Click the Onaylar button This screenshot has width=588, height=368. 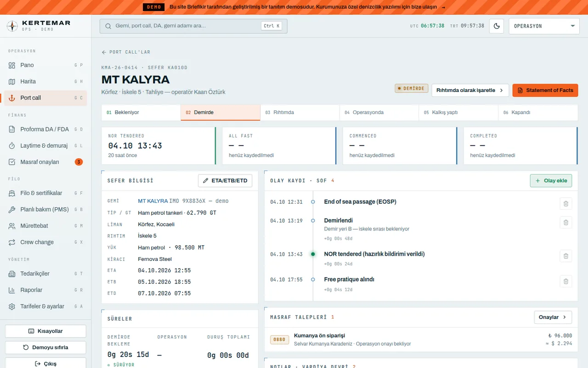[x=553, y=317]
